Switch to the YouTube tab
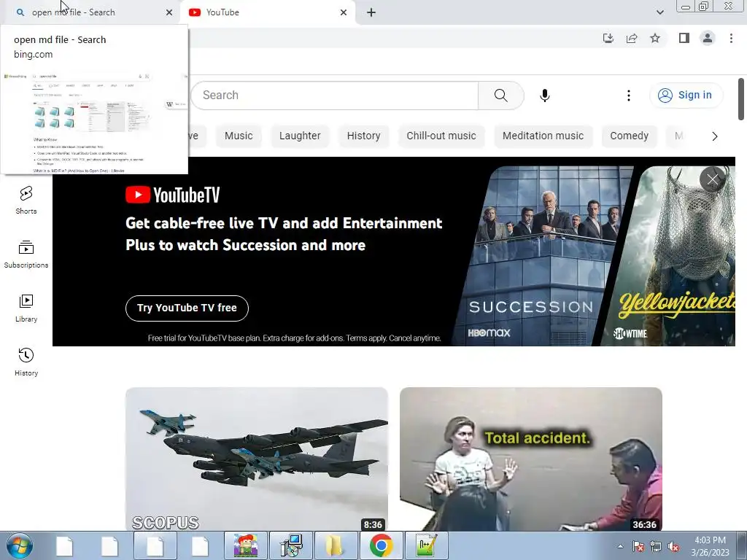 267,12
